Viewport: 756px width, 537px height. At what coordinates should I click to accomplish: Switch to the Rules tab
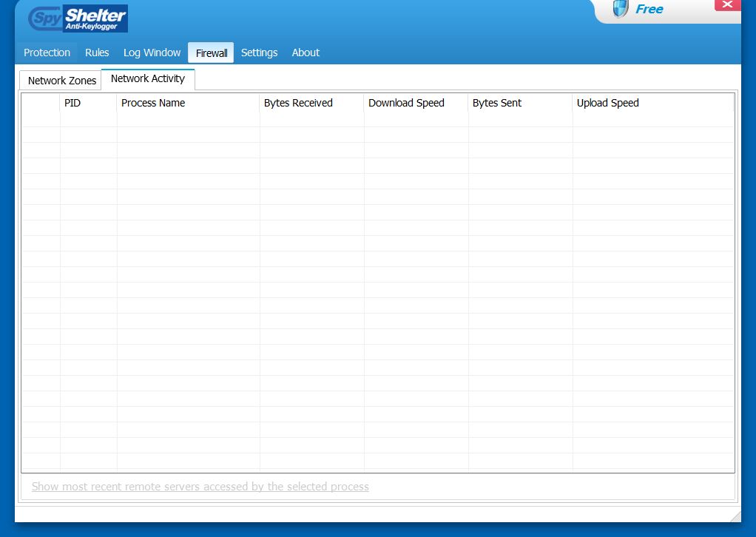[97, 53]
